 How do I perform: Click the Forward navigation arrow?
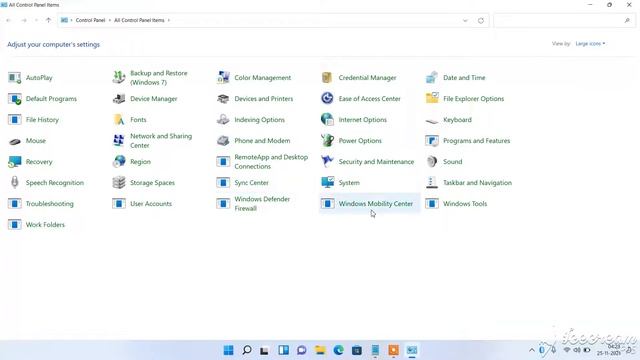24,20
